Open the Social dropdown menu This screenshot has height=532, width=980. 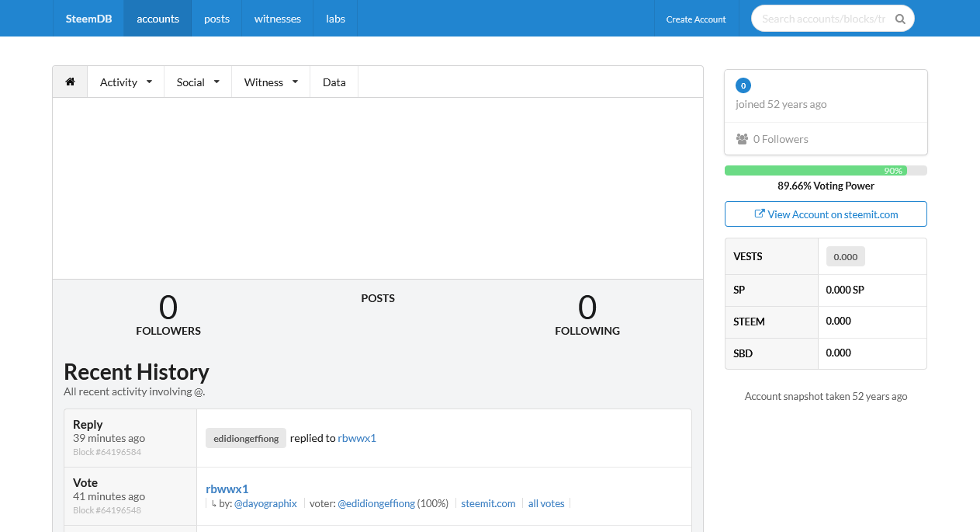[198, 82]
